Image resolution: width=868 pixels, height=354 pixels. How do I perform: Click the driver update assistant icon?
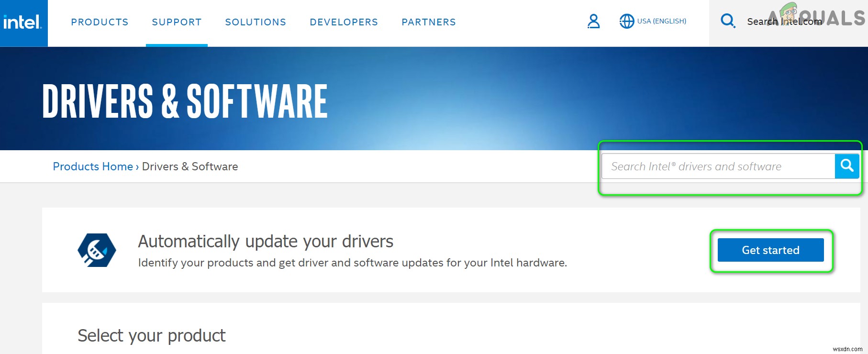(x=97, y=250)
